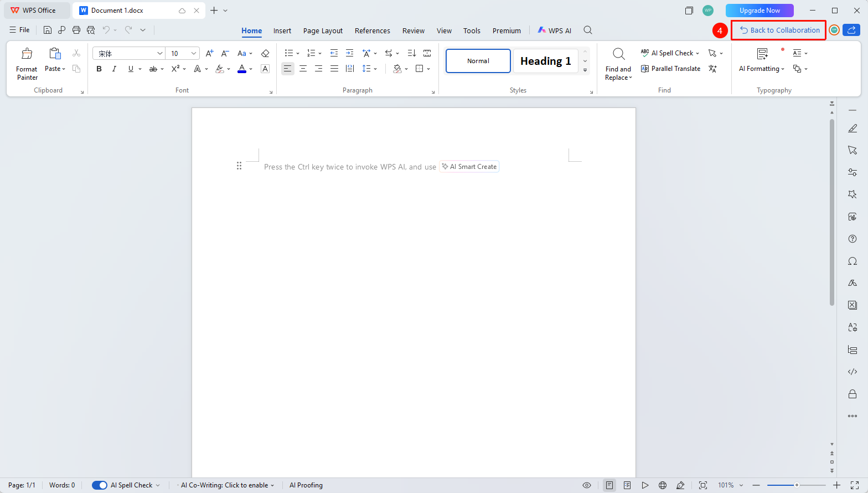The height and width of the screenshot is (493, 868).
Task: Open the Insert tab
Action: 282,31
